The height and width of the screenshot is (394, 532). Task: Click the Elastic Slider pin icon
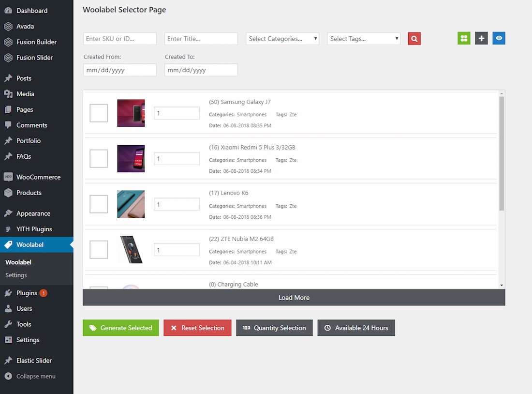(8, 361)
